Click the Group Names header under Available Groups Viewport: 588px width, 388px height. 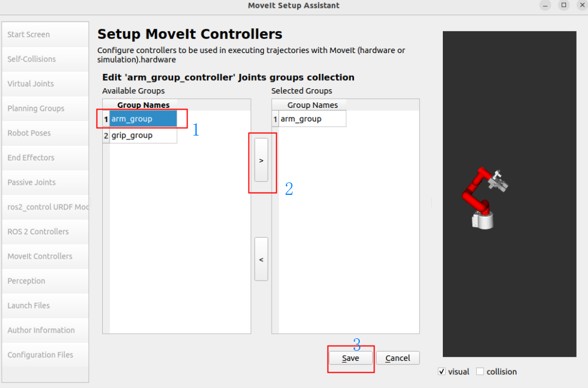coord(143,105)
